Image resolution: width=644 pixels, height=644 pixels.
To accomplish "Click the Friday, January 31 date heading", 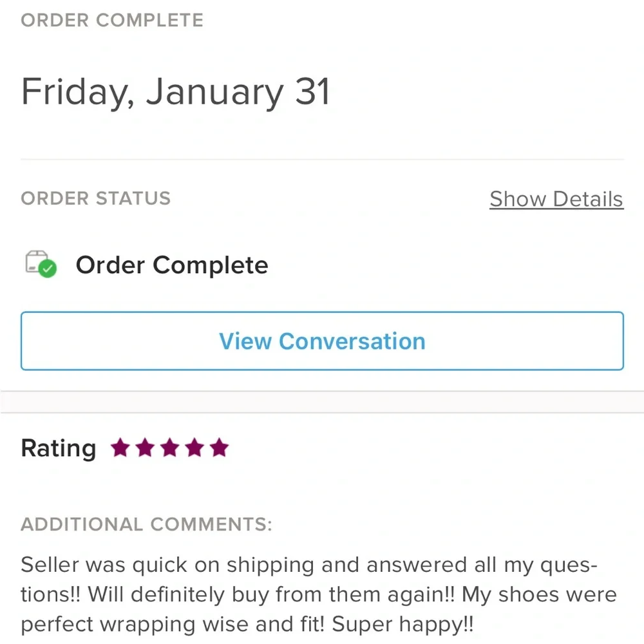I will 175,92.
